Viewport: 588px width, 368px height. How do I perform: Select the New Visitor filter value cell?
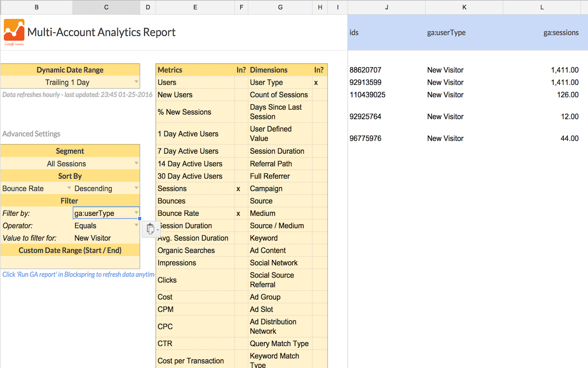[106, 238]
